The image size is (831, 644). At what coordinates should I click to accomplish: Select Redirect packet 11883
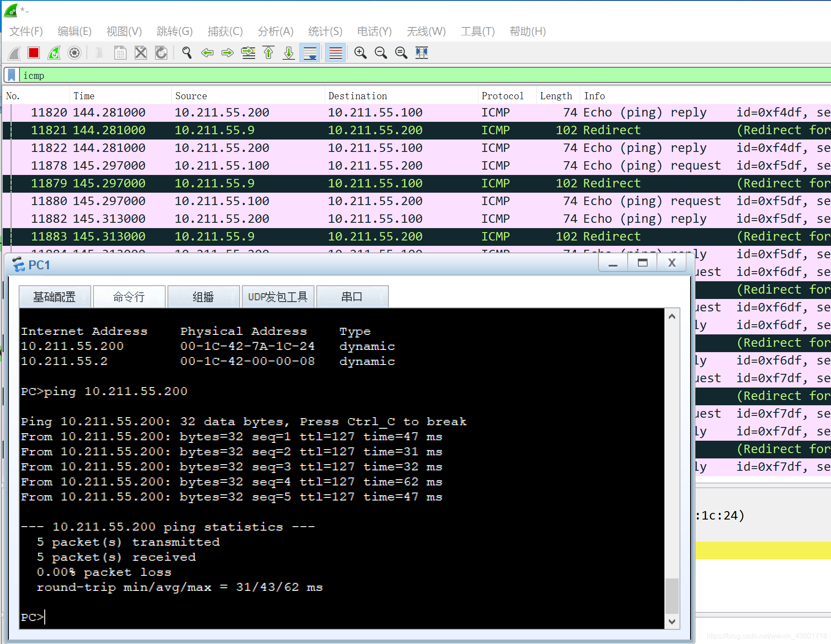tap(416, 237)
